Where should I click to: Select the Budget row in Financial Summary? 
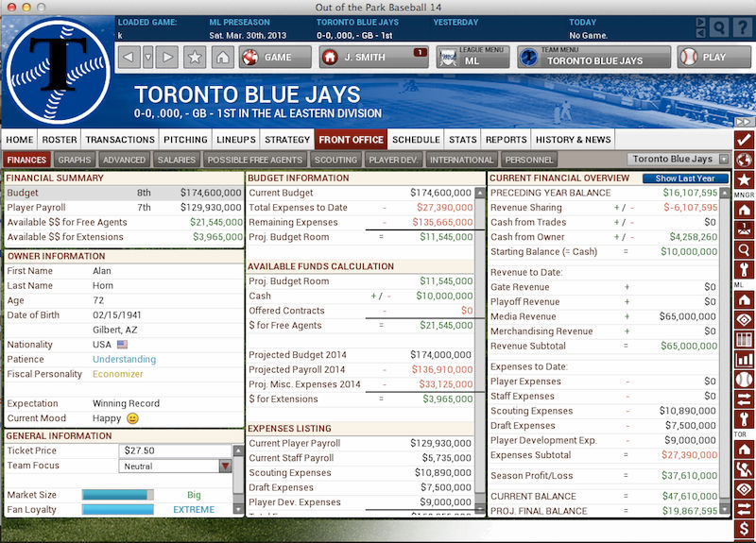(124, 193)
